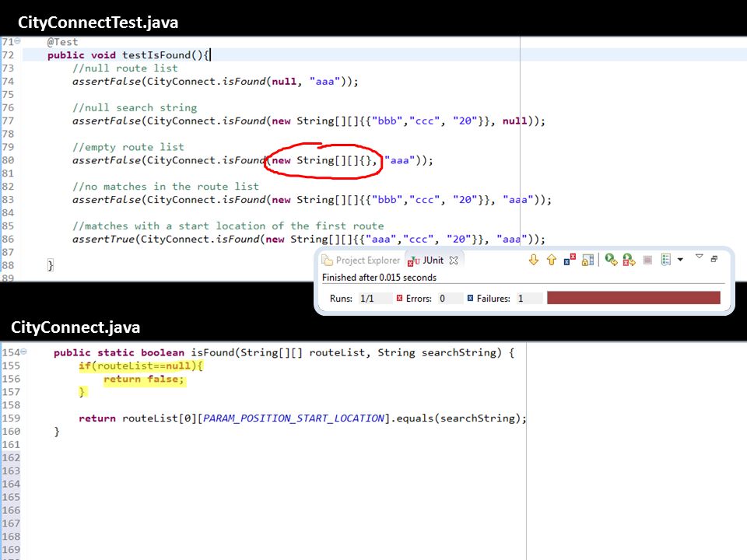This screenshot has width=747, height=560.
Task: Place cursor on testIsFound method name
Action: pos(156,55)
